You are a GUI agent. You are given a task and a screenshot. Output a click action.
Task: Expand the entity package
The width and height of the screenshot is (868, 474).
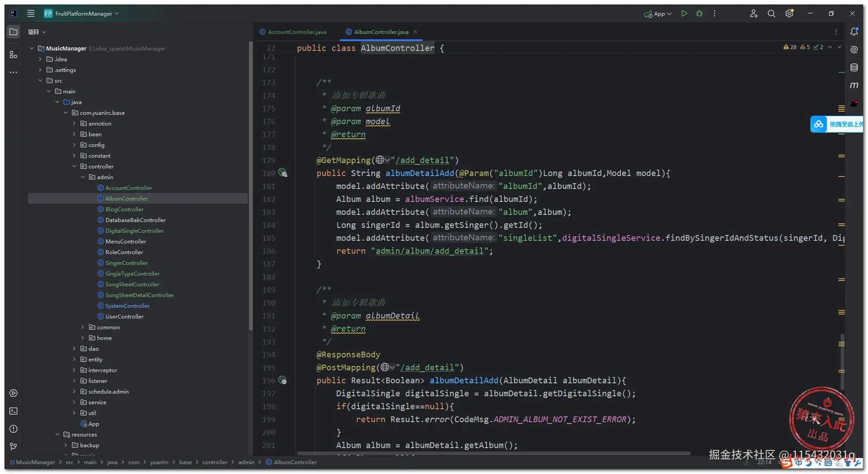(x=74, y=359)
